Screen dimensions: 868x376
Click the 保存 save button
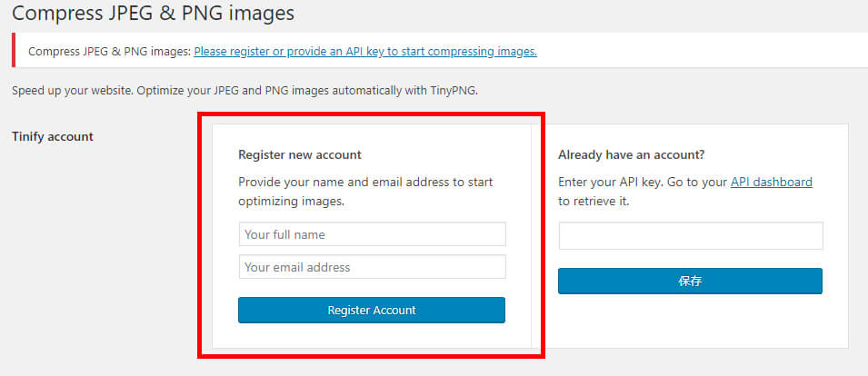click(690, 281)
